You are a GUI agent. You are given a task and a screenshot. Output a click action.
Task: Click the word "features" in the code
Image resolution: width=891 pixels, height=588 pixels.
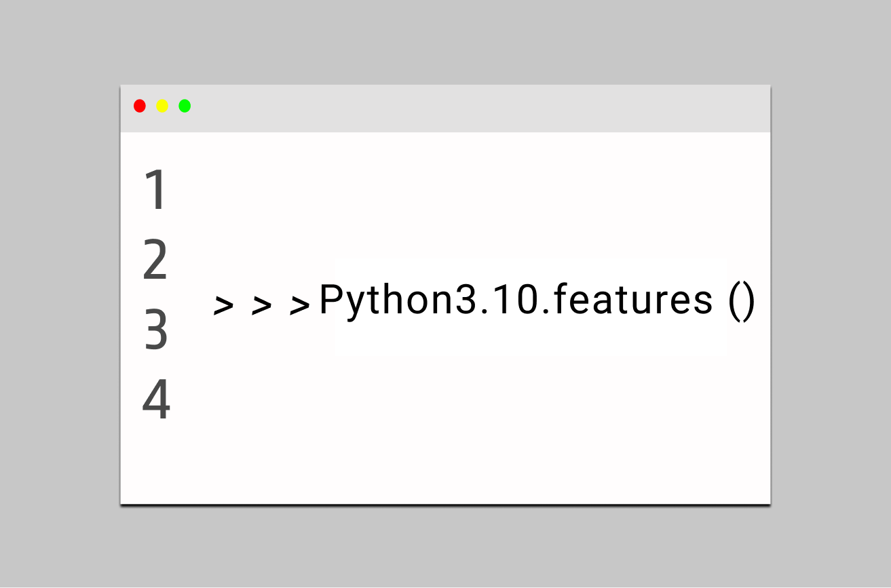632,300
